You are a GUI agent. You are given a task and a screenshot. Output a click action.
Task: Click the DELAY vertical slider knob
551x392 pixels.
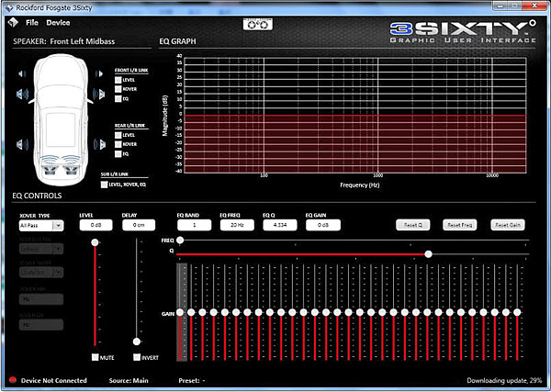tap(137, 342)
